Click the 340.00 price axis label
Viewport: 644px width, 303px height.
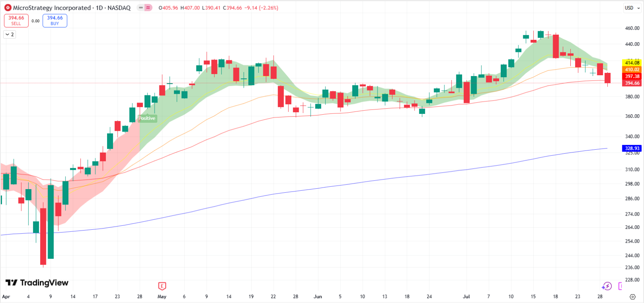click(x=632, y=136)
